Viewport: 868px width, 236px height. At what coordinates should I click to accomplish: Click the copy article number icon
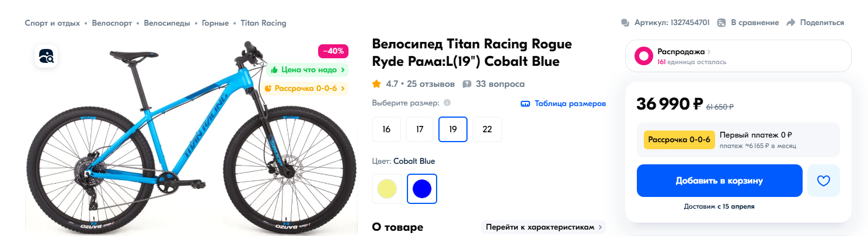tap(625, 23)
